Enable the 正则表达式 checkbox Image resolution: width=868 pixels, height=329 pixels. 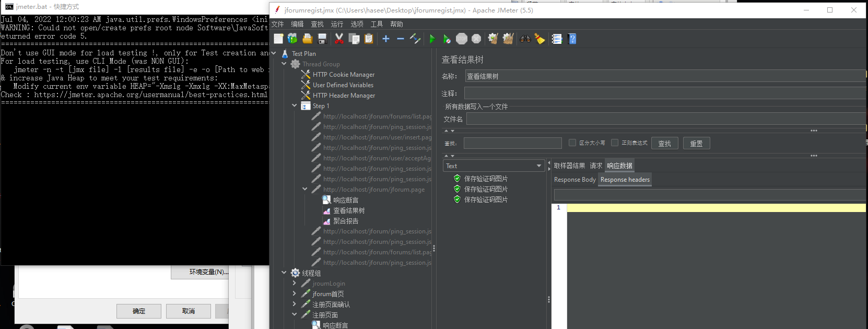(615, 143)
